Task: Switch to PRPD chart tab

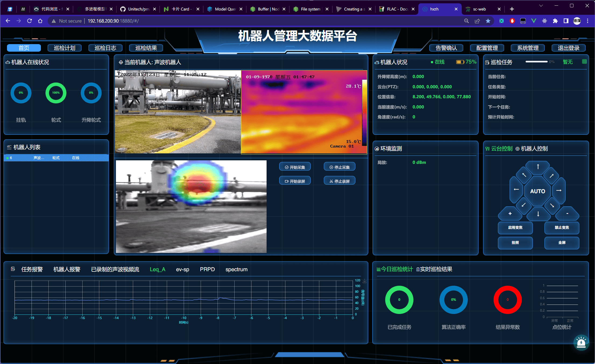Action: point(207,269)
